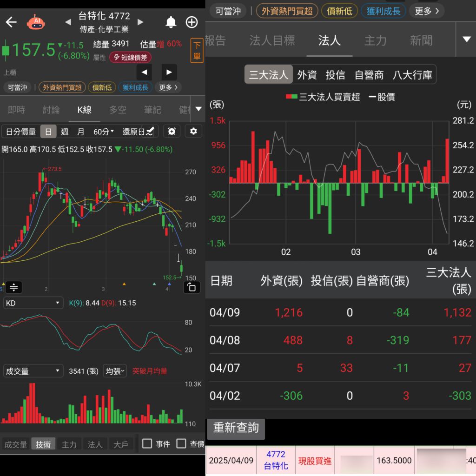Enable the 查價 checkbox

[x=181, y=443]
